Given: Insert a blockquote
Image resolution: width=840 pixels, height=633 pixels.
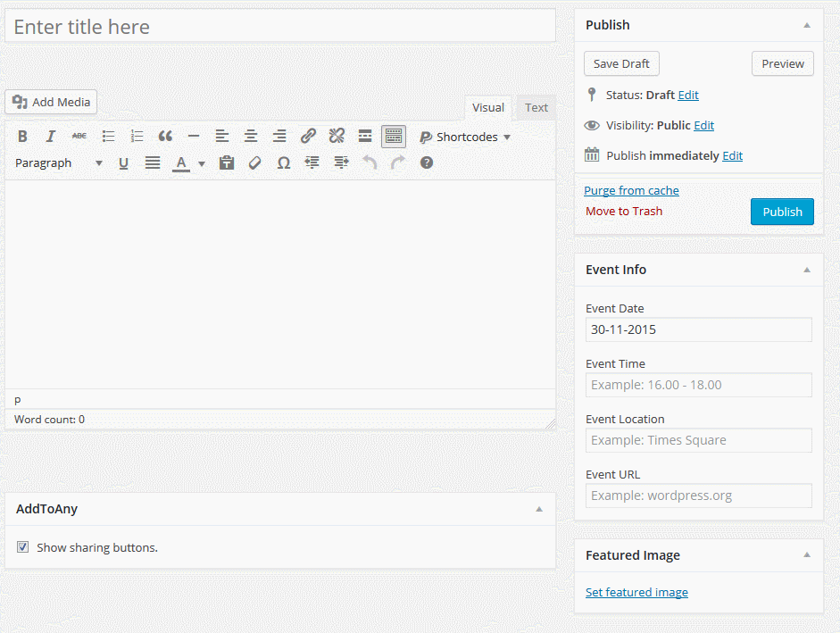Looking at the screenshot, I should (165, 137).
